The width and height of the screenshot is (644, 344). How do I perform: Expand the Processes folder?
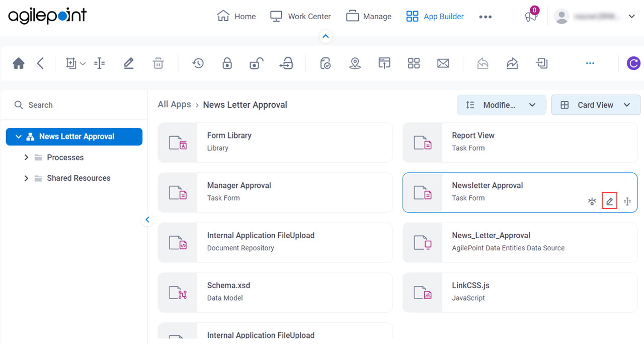click(x=26, y=158)
